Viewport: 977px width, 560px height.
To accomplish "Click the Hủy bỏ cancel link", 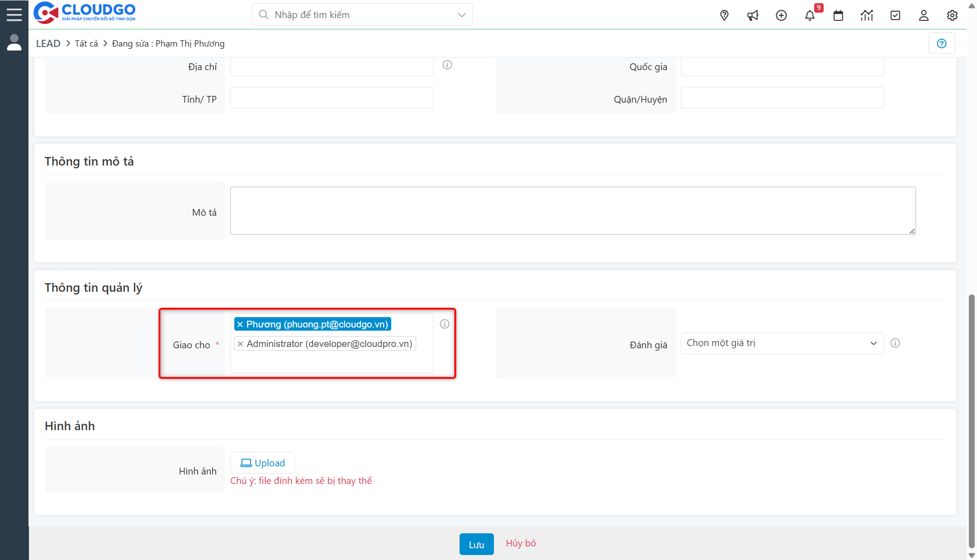I will pos(521,543).
